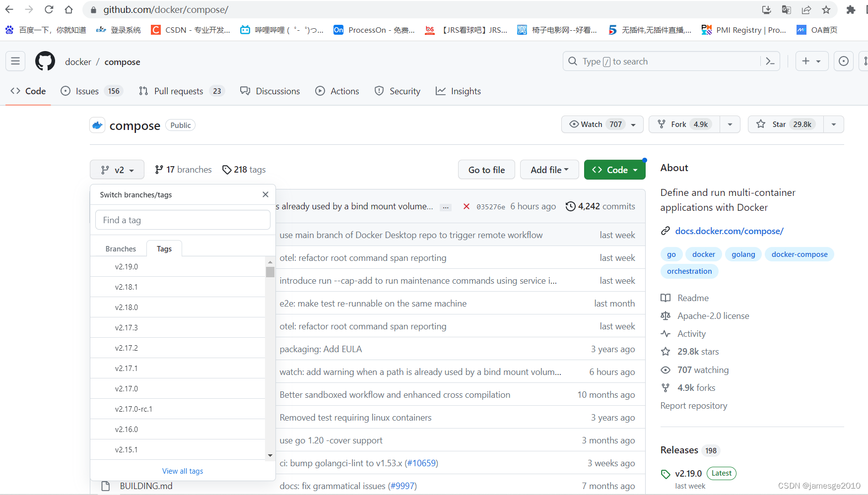Select tag v2.19.0 in the popup list
The image size is (868, 495).
[x=178, y=266]
